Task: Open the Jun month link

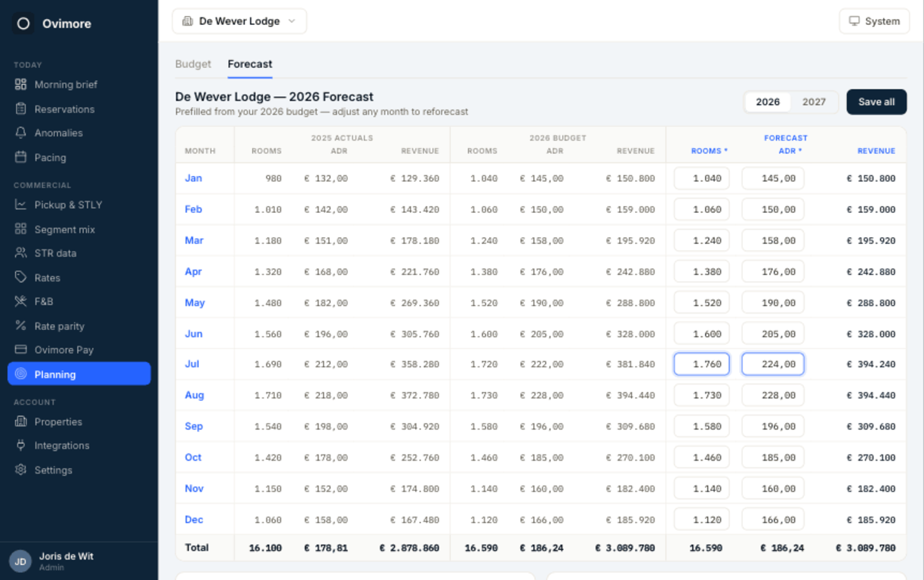Action: 193,333
